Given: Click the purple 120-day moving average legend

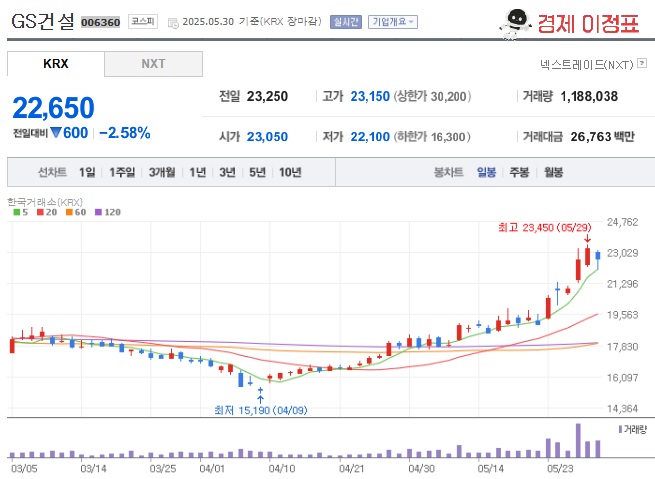Looking at the screenshot, I should [x=108, y=212].
